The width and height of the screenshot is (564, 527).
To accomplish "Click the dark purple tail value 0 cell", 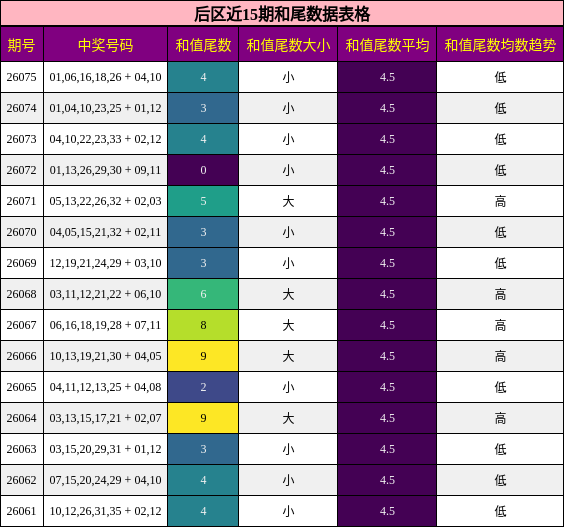I will tap(203, 170).
